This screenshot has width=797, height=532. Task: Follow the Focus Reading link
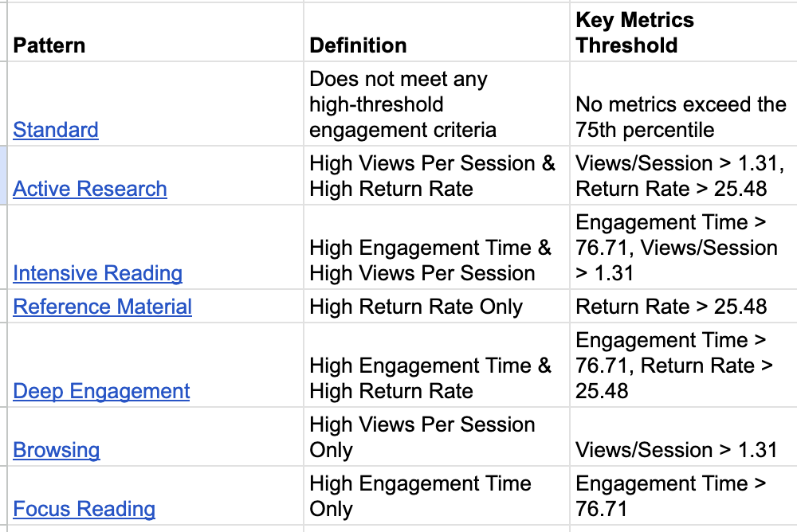point(84,509)
